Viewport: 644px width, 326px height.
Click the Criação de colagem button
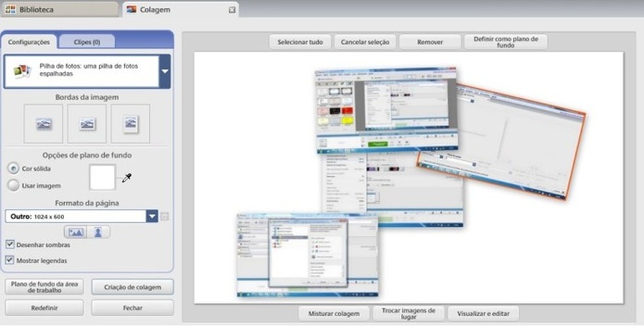(x=133, y=287)
